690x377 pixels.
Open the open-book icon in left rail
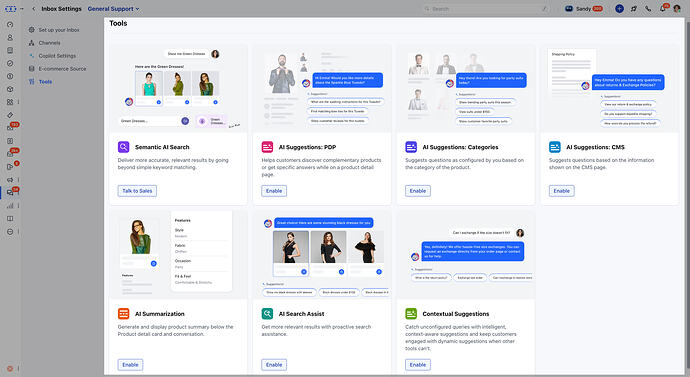coord(10,219)
